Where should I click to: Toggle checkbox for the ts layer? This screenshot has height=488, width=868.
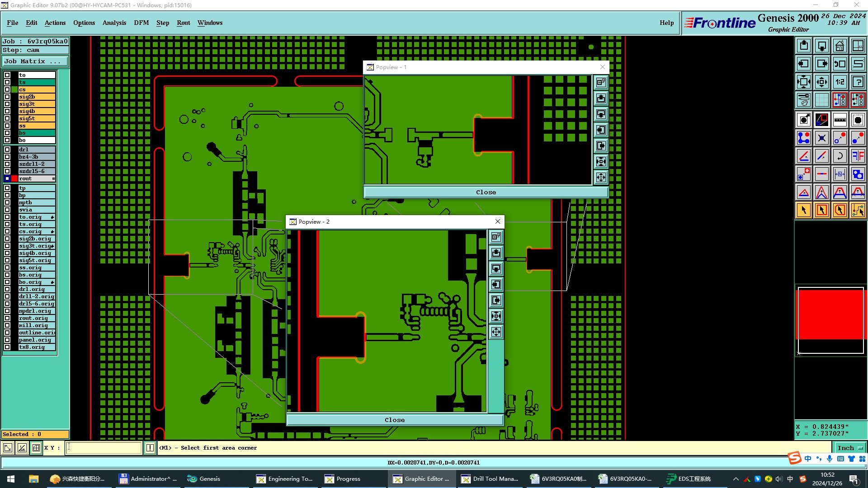pyautogui.click(x=7, y=82)
